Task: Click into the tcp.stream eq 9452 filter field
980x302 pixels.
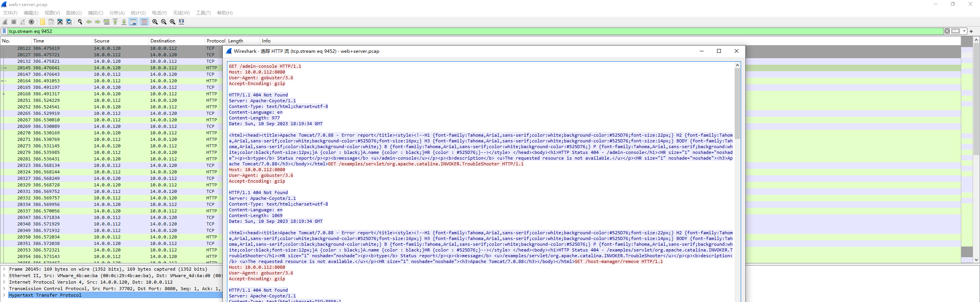Action: (x=475, y=31)
